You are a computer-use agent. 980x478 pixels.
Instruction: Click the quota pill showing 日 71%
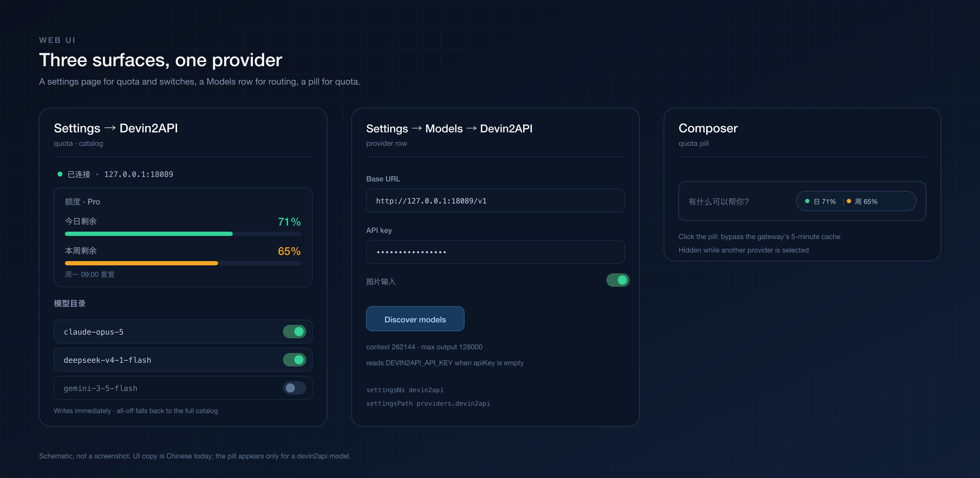coord(856,201)
